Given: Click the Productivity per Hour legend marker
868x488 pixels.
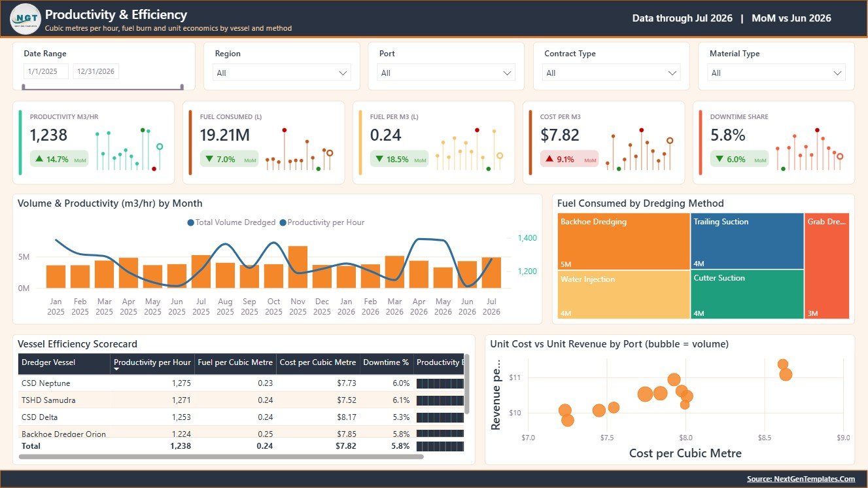Looking at the screenshot, I should point(283,222).
